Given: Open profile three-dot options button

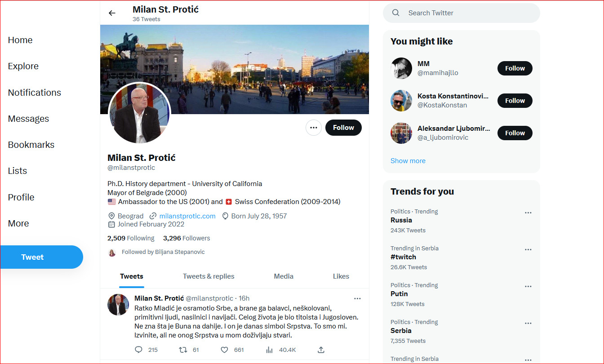Looking at the screenshot, I should 314,128.
